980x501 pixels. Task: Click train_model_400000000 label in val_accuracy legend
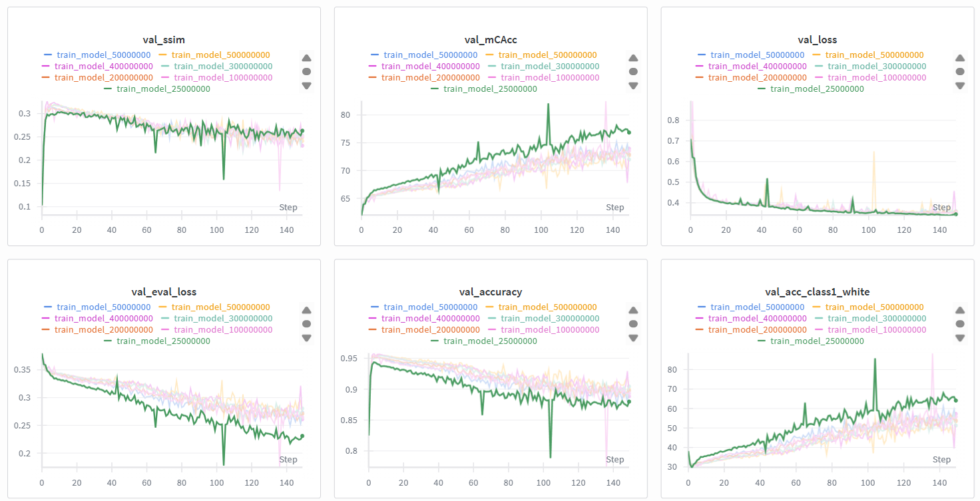(431, 318)
